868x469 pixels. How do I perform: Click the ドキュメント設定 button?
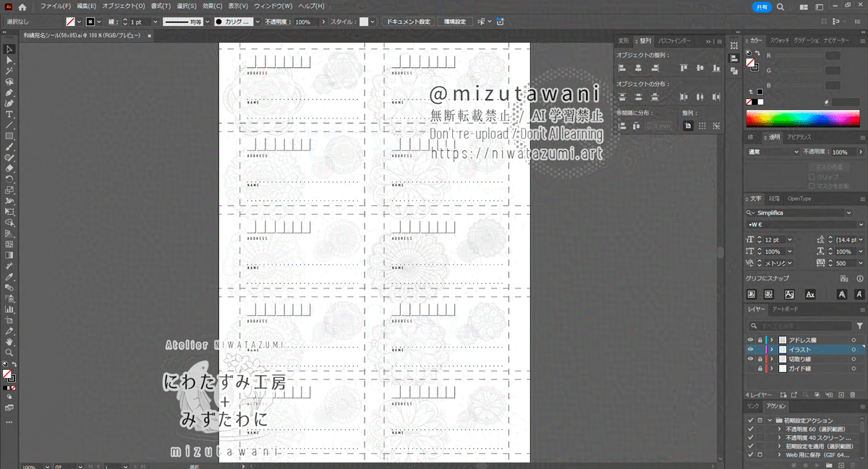point(408,22)
